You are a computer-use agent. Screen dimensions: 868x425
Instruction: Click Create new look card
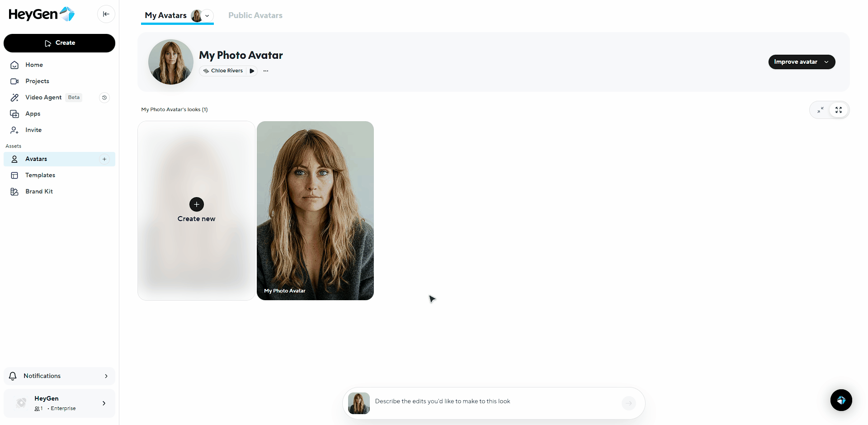196,211
